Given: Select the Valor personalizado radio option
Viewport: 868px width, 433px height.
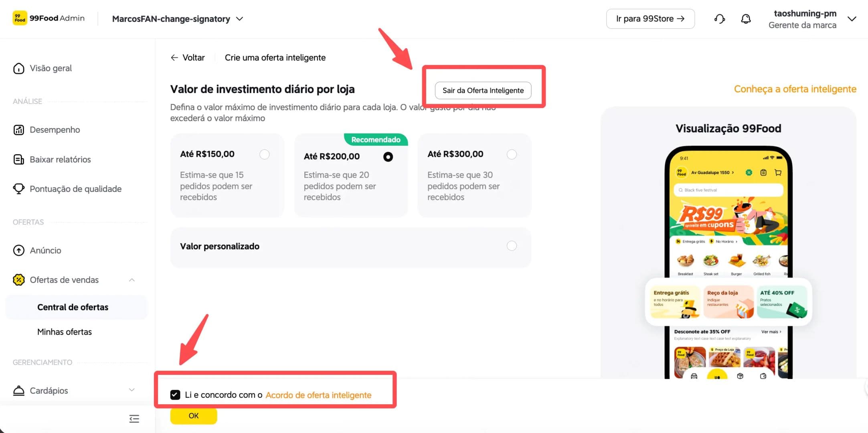Looking at the screenshot, I should pyautogui.click(x=512, y=246).
